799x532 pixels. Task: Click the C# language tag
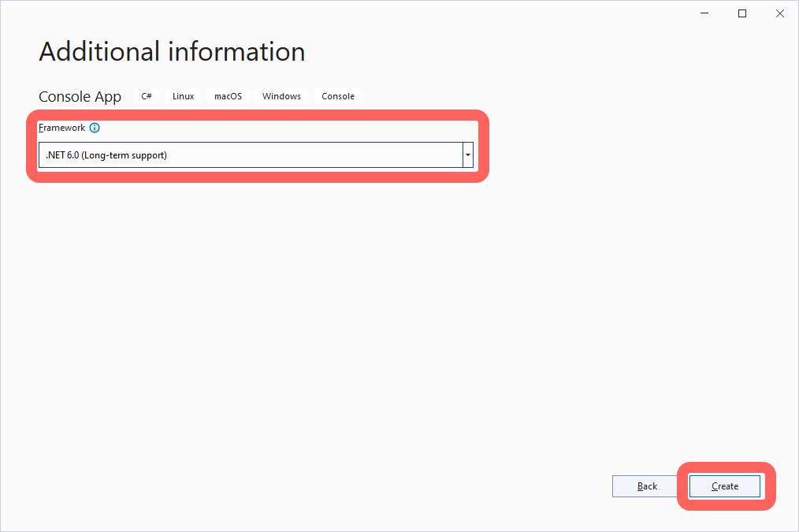(x=147, y=96)
